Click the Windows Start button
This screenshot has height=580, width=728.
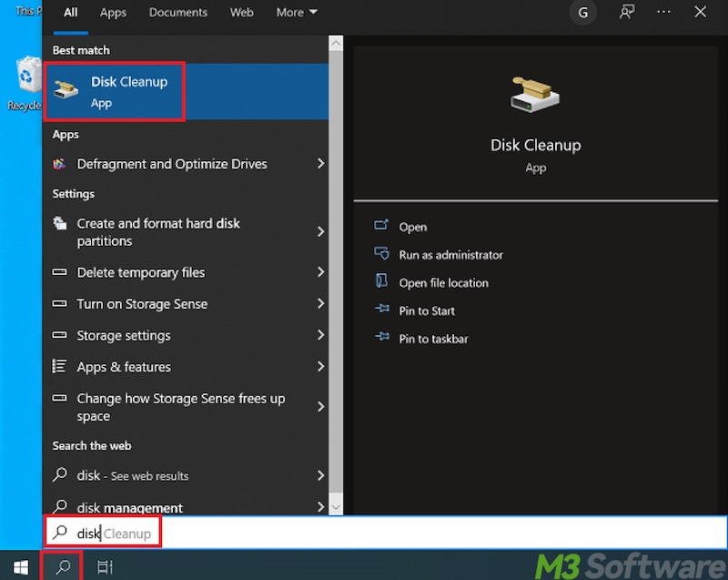[21, 566]
